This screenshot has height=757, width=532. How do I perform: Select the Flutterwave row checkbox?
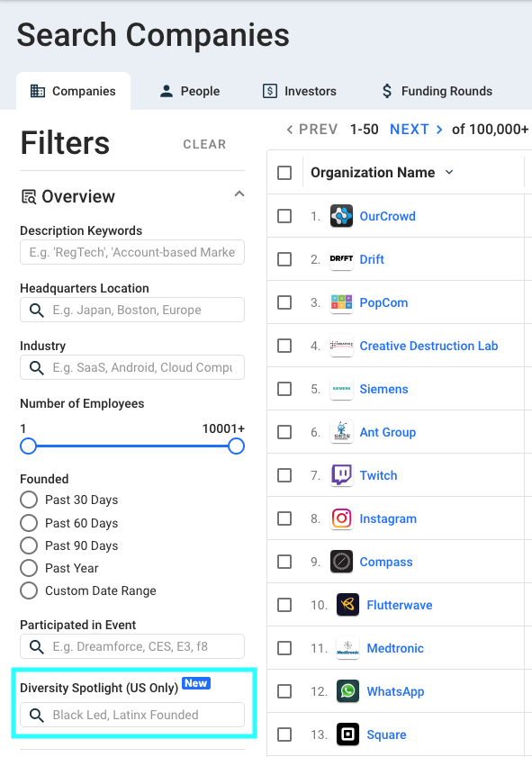click(x=284, y=605)
